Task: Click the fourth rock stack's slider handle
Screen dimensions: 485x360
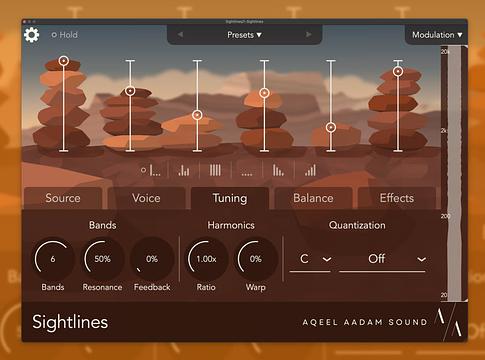Action: 264,93
